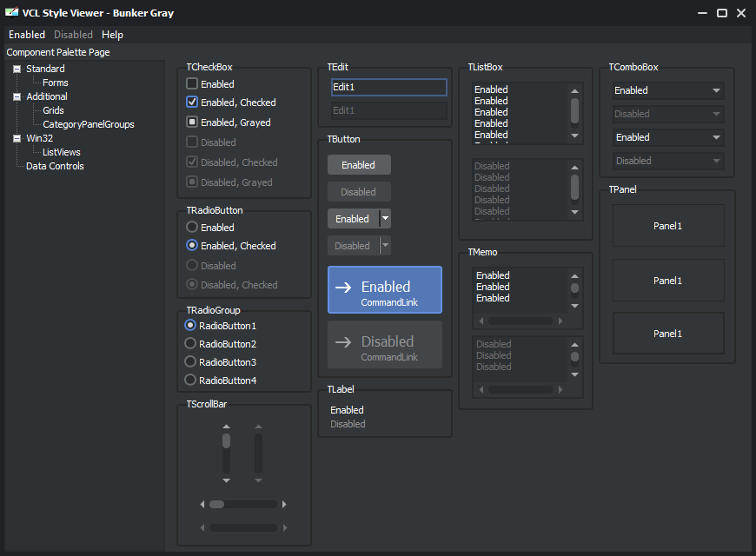
Task: Click the right arrow of the enabled horizontal TScrollBar
Action: 284,505
